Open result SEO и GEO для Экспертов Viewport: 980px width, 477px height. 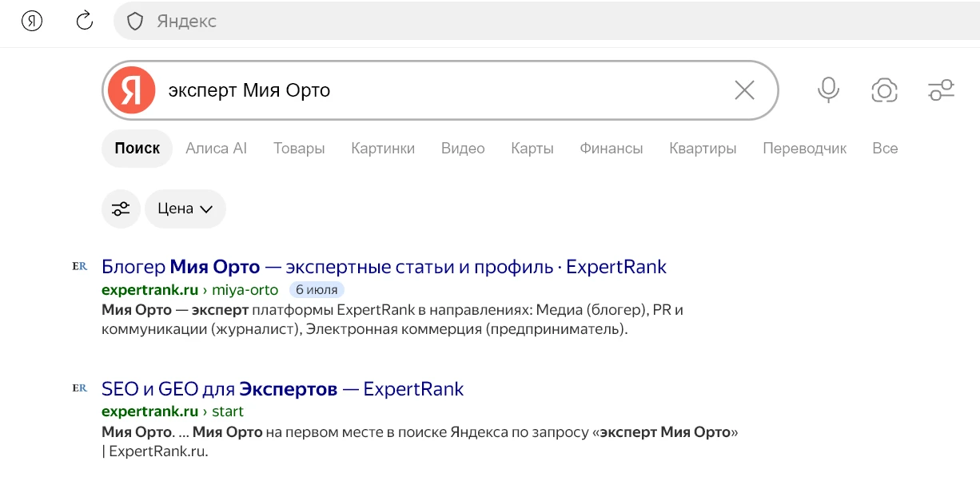pyautogui.click(x=283, y=389)
